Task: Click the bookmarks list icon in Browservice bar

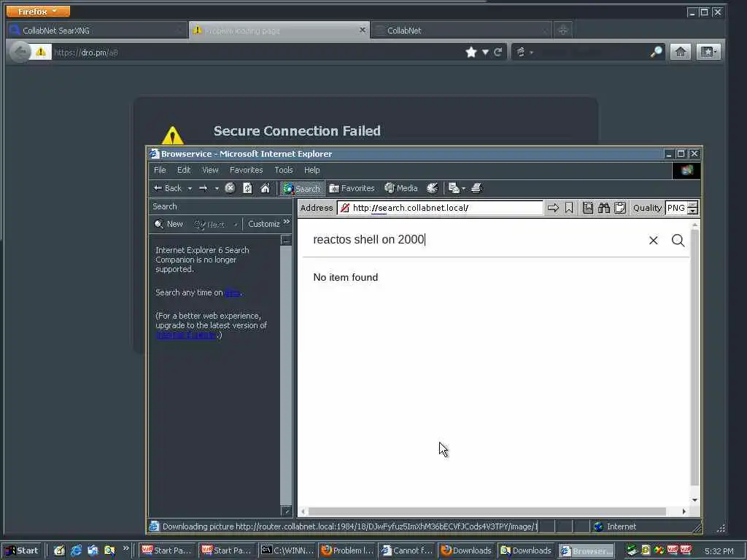Action: 588,208
